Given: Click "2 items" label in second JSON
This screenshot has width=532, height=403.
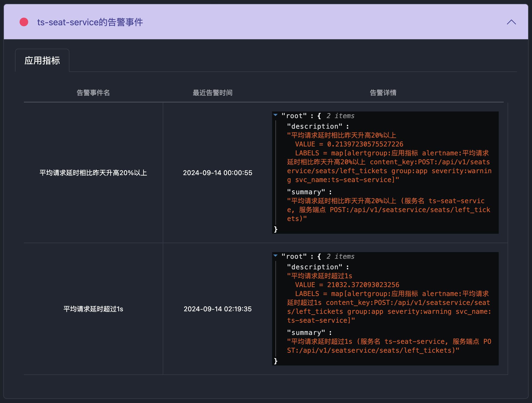Looking at the screenshot, I should pos(340,257).
